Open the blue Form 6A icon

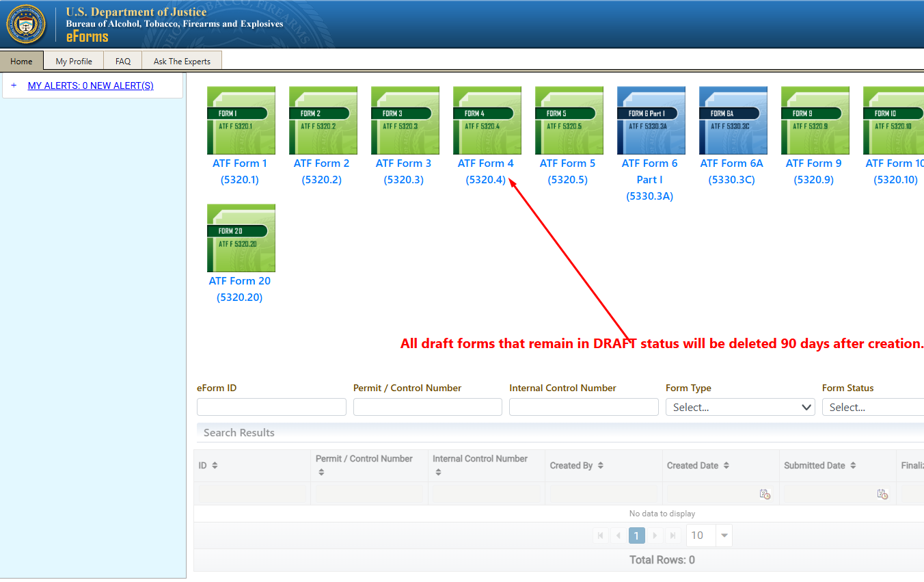click(733, 120)
